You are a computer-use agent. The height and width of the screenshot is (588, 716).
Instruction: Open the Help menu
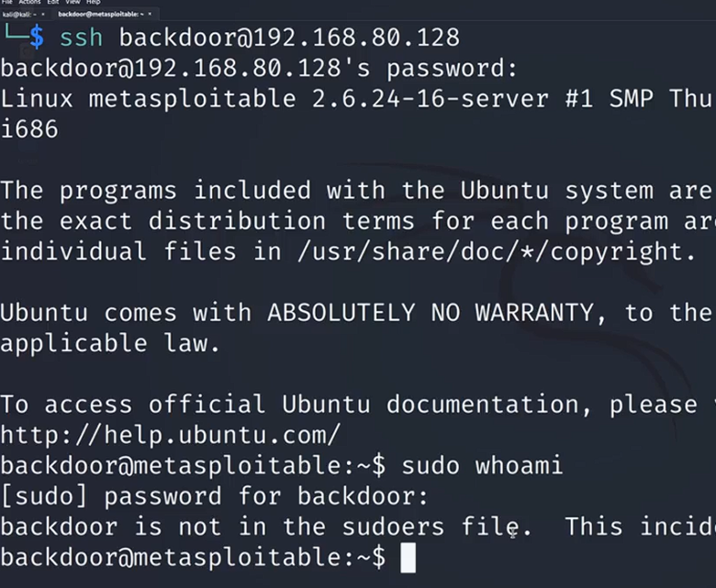tap(93, 3)
